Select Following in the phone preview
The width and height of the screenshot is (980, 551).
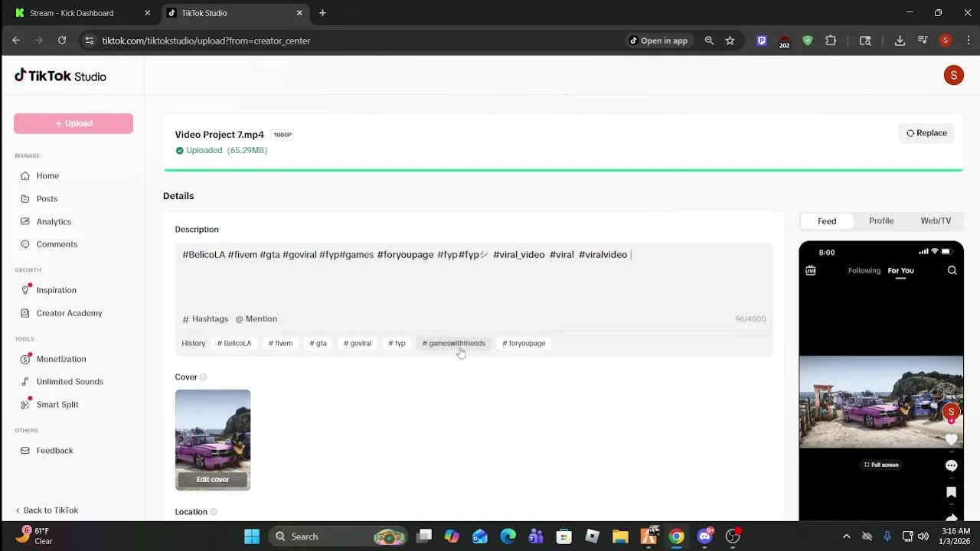click(x=864, y=271)
